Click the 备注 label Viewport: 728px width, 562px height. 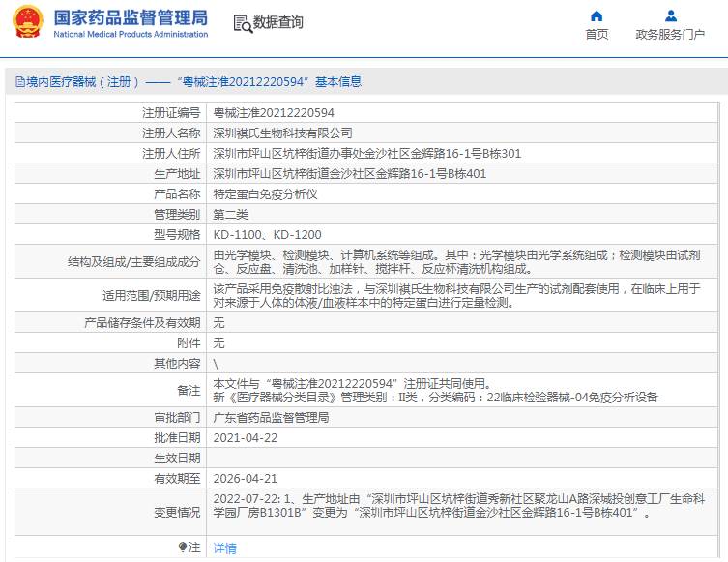(x=189, y=391)
